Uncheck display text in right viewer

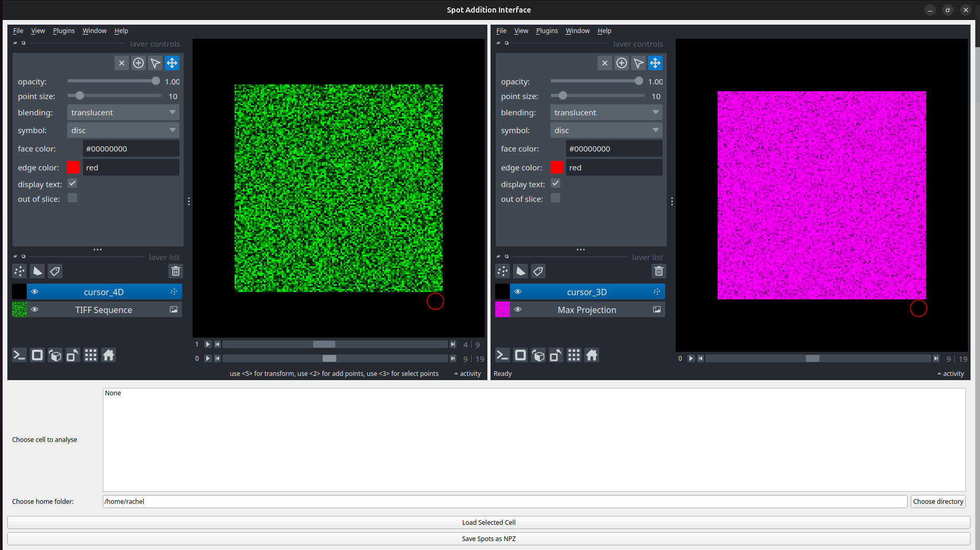coord(556,184)
